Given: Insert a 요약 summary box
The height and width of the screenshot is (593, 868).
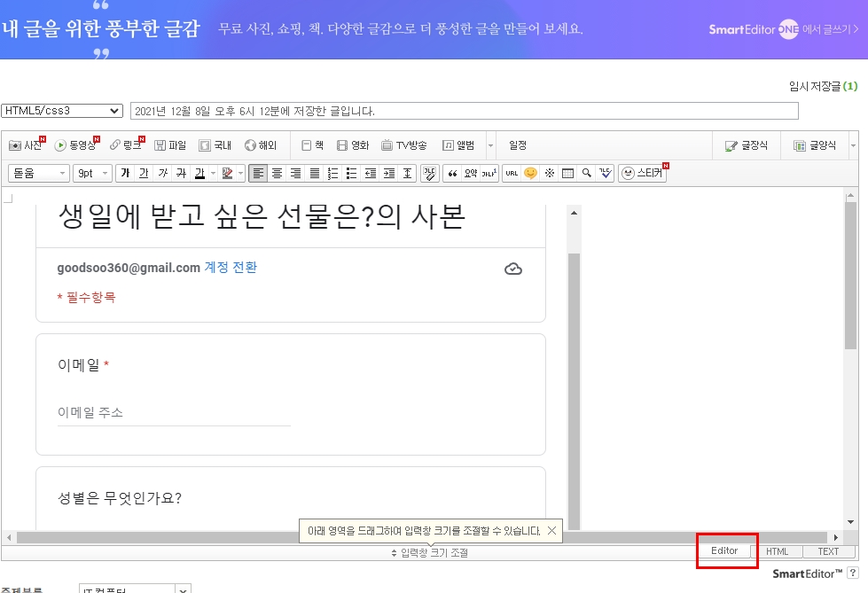Looking at the screenshot, I should point(471,174).
